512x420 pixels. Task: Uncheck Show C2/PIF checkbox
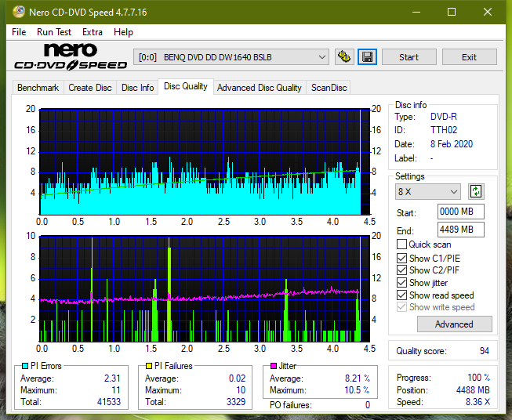coord(401,270)
